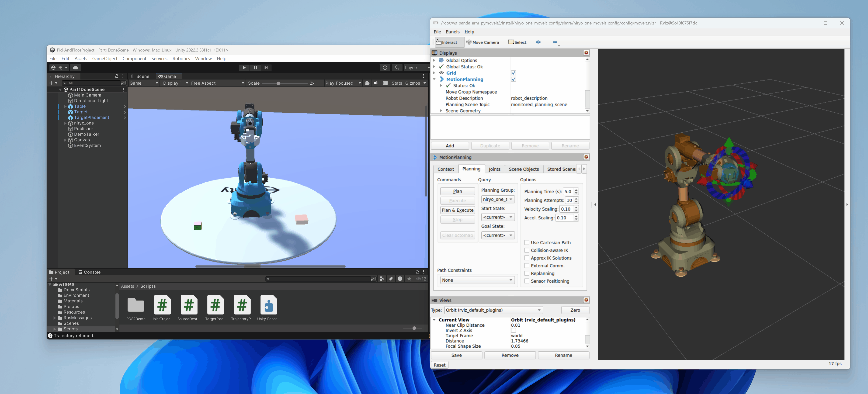Click the Step frame button
This screenshot has width=868, height=394.
[266, 68]
